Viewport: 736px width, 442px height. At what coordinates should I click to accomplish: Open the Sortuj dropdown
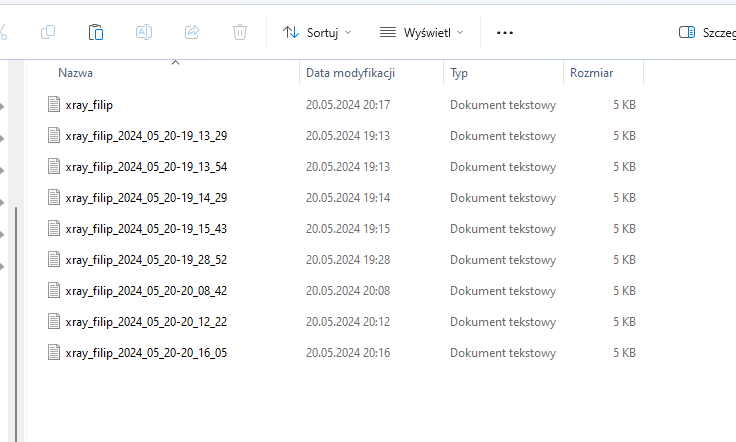[317, 32]
